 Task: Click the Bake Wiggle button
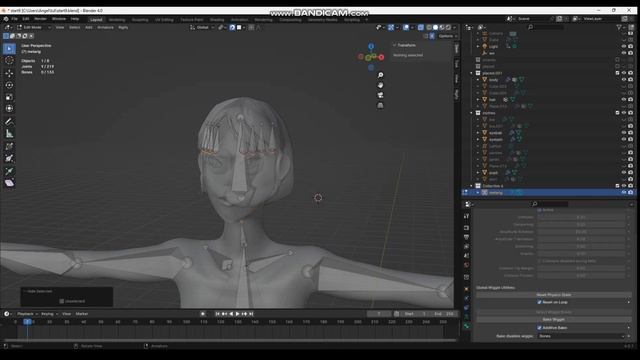(x=554, y=319)
